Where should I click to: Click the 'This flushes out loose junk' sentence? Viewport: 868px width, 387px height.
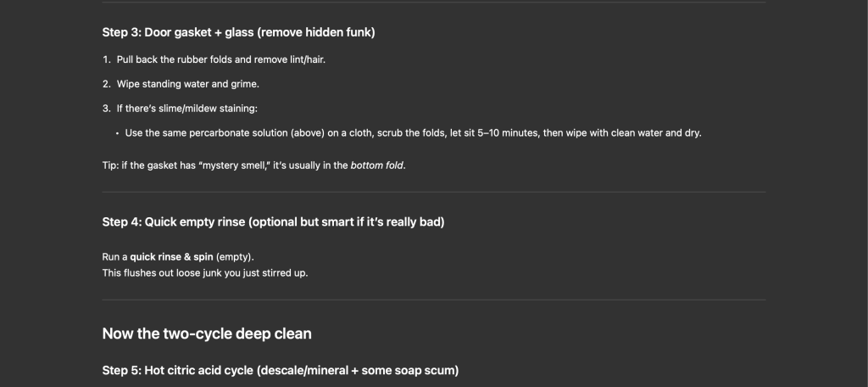pos(204,272)
